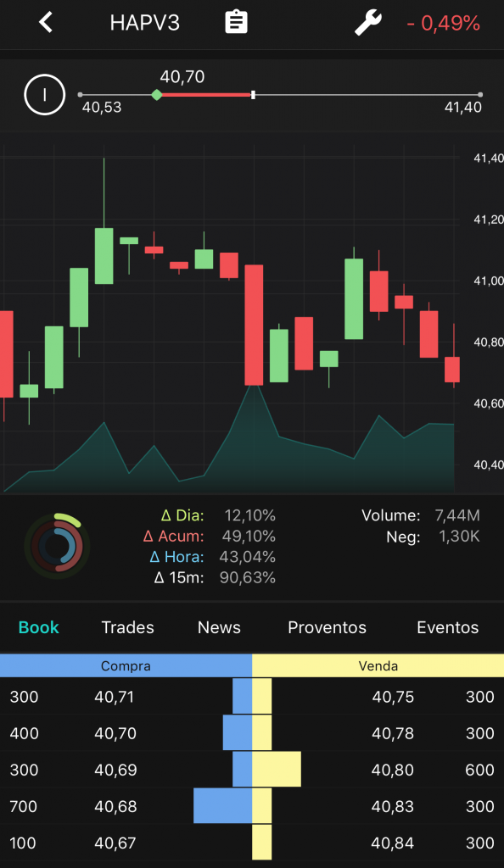Tap the Compra column header

(x=126, y=665)
